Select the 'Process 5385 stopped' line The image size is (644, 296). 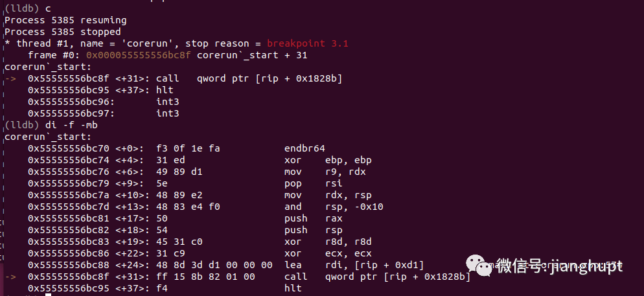pos(63,32)
